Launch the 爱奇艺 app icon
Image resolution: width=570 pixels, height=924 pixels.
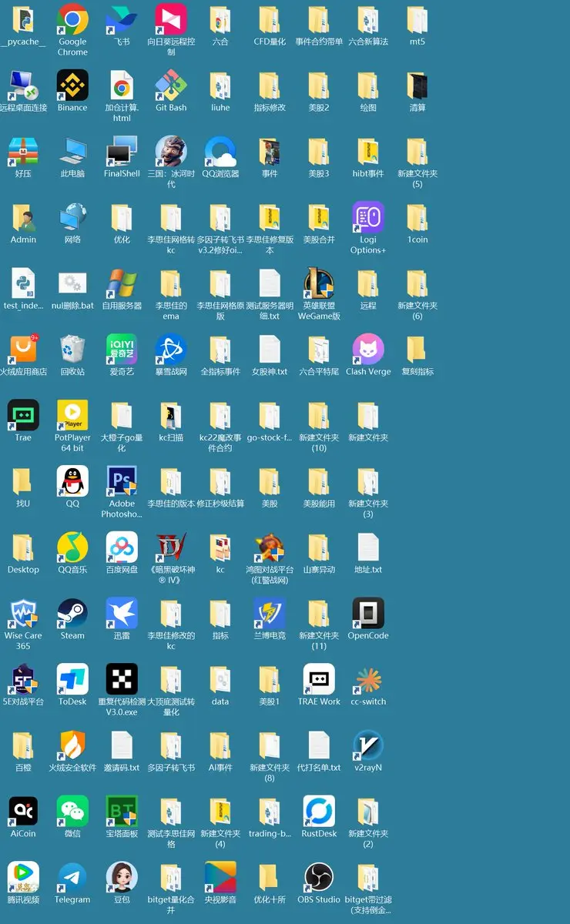click(122, 350)
